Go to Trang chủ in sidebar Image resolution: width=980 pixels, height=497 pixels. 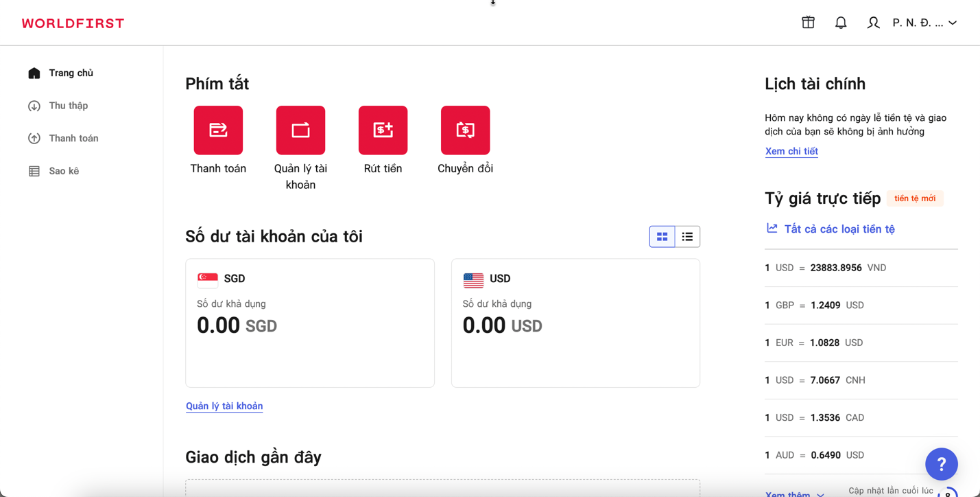tap(71, 73)
